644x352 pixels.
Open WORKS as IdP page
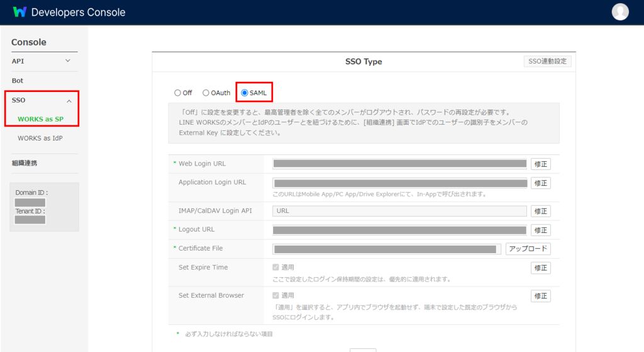(x=40, y=138)
